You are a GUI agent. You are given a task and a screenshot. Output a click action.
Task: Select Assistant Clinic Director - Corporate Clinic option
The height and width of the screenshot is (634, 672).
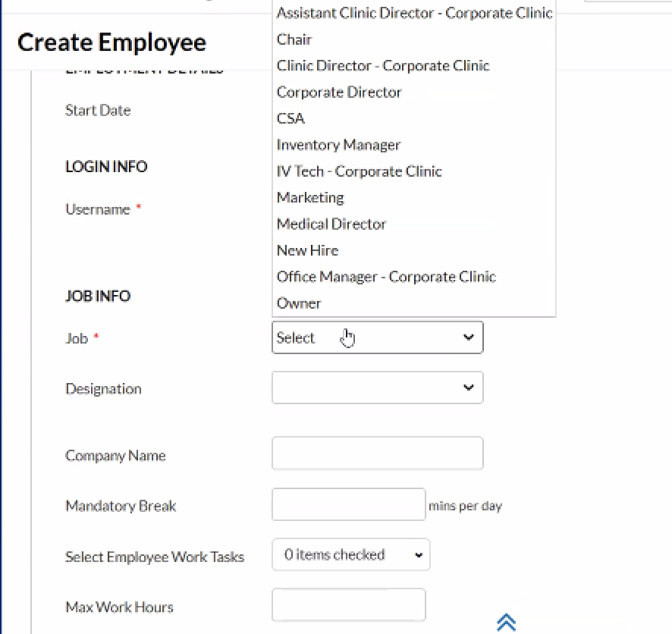[x=414, y=14]
